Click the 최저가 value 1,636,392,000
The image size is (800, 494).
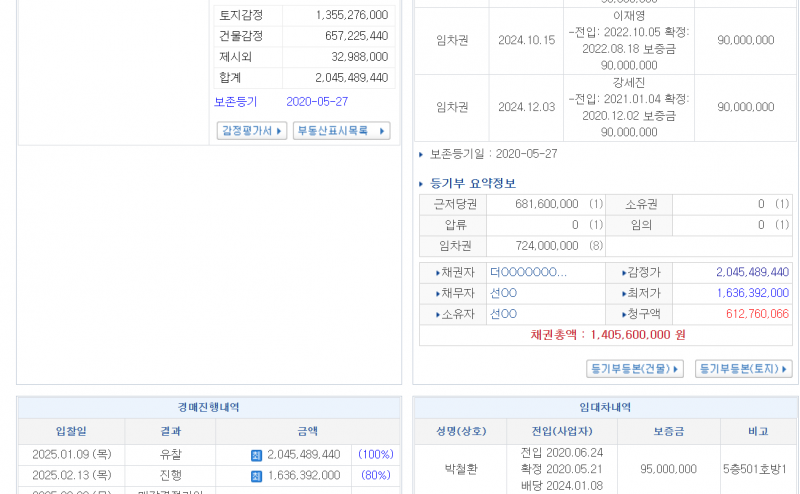point(752,293)
